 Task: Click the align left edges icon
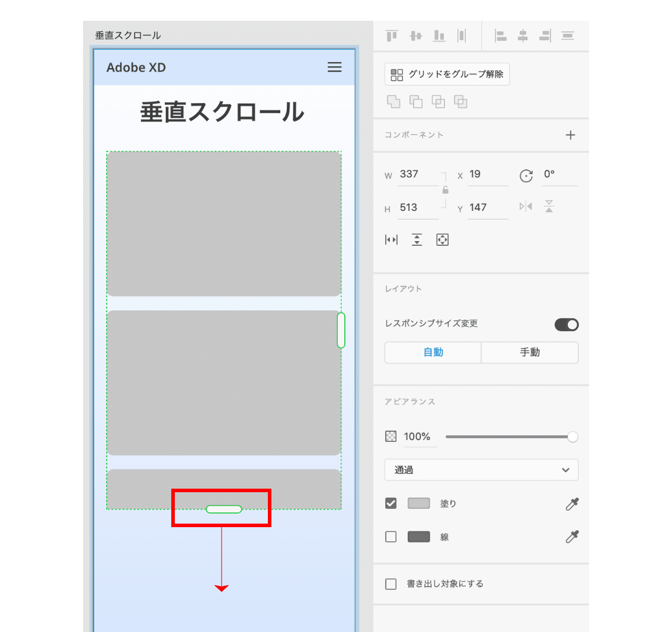(x=501, y=36)
